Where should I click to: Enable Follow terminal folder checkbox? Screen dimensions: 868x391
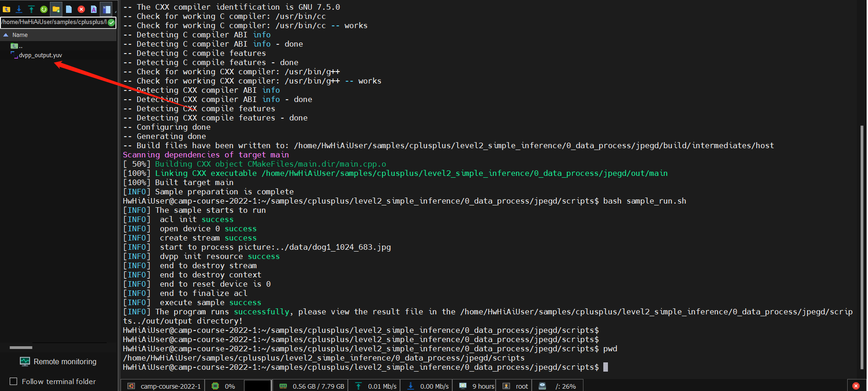pyautogui.click(x=13, y=381)
